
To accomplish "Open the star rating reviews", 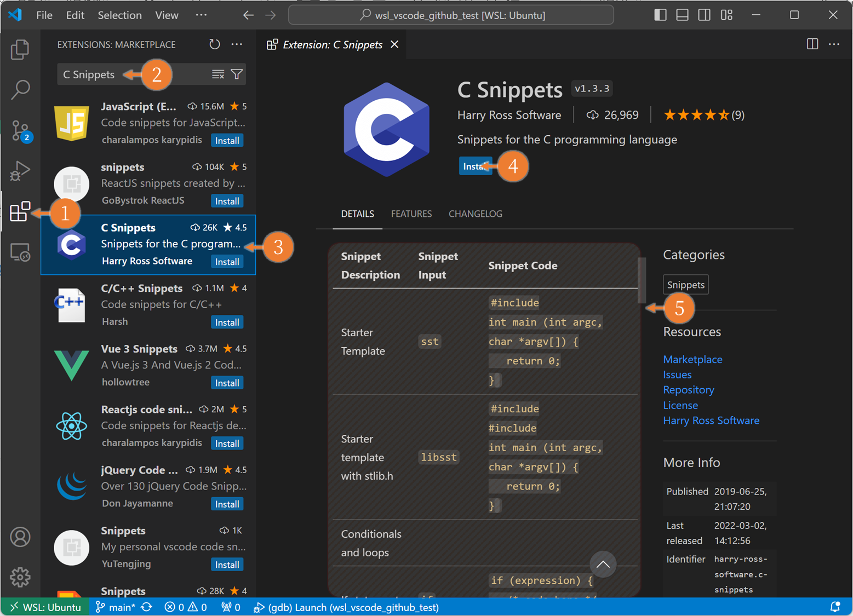I will click(x=704, y=115).
